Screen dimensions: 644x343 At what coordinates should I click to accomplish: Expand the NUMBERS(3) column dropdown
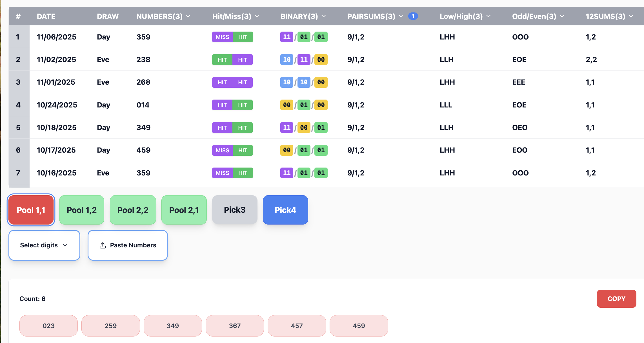point(188,16)
